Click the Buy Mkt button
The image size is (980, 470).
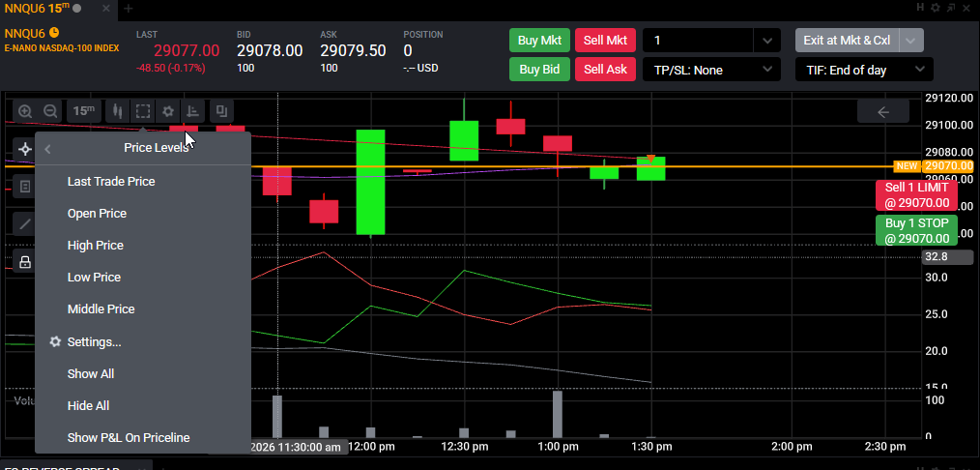(540, 41)
